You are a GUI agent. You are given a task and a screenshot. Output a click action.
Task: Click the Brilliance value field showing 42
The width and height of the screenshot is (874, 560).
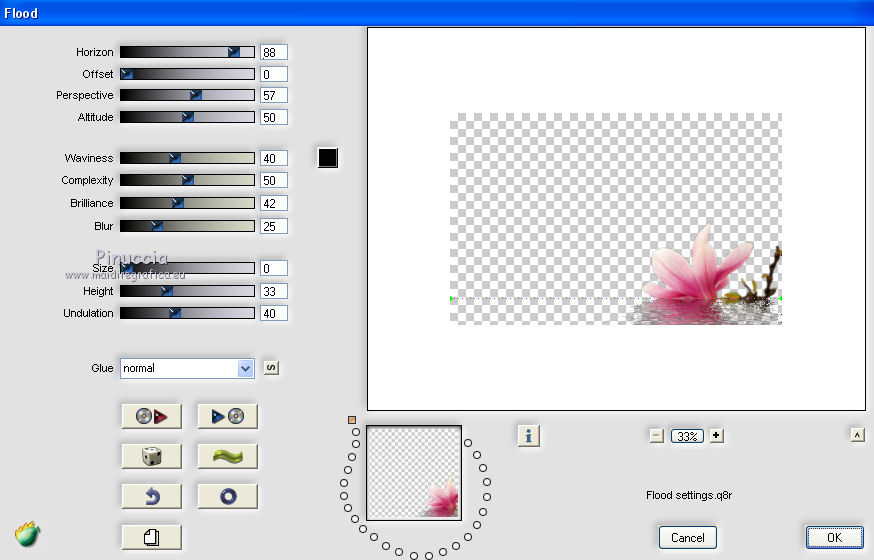click(274, 203)
